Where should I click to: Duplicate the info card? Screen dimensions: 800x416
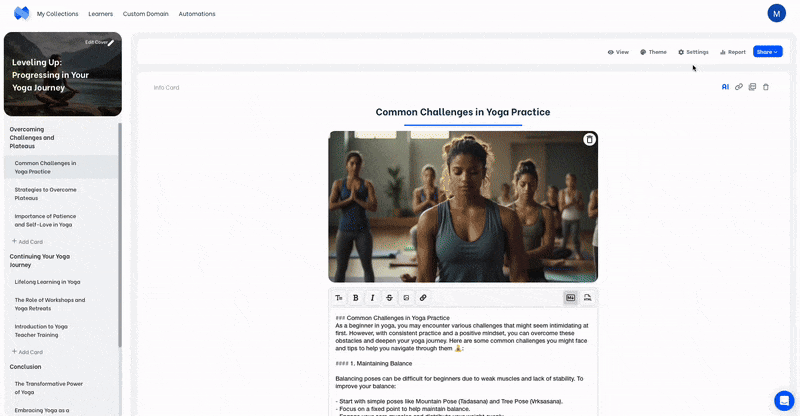pos(752,87)
